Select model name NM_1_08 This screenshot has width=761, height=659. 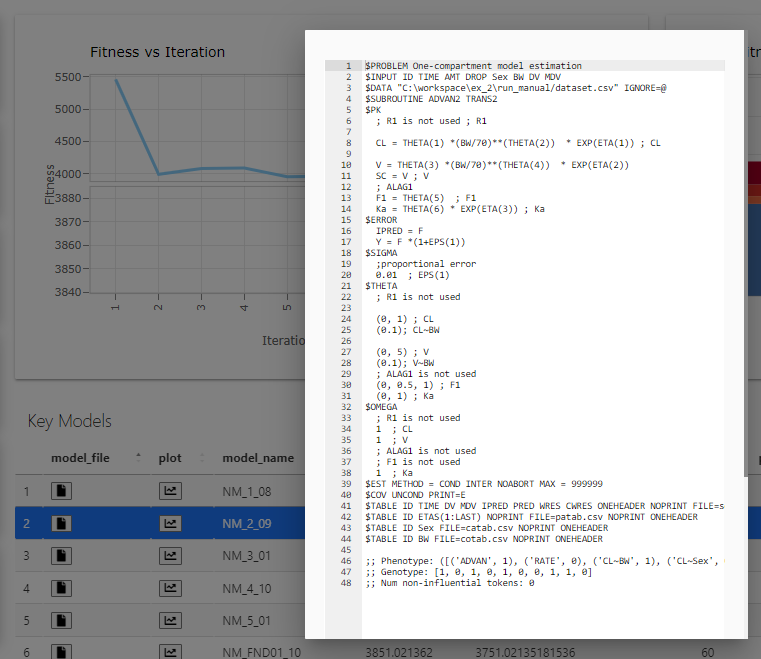click(247, 492)
